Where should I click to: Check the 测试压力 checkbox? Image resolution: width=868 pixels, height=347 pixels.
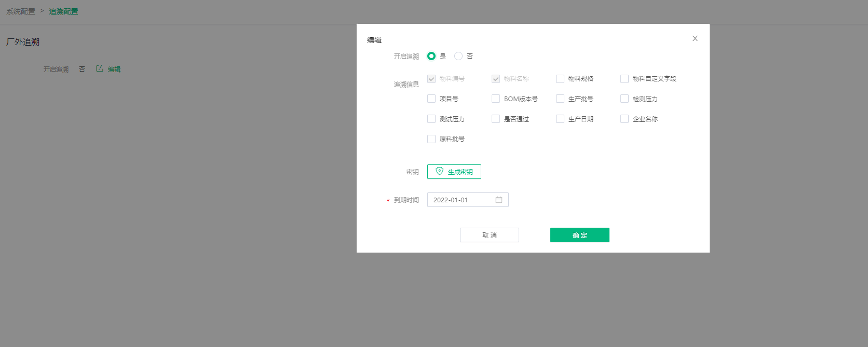431,119
